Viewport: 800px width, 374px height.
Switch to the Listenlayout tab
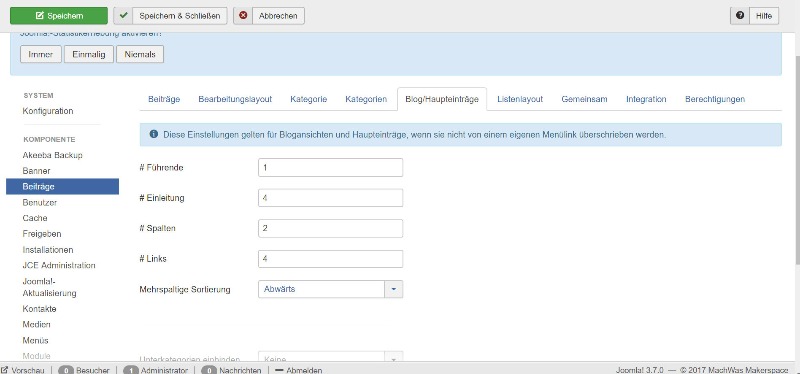click(x=520, y=99)
